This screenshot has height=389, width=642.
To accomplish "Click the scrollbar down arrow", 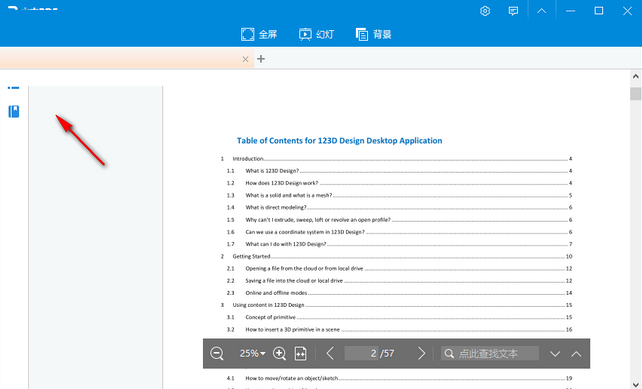I will click(x=635, y=384).
